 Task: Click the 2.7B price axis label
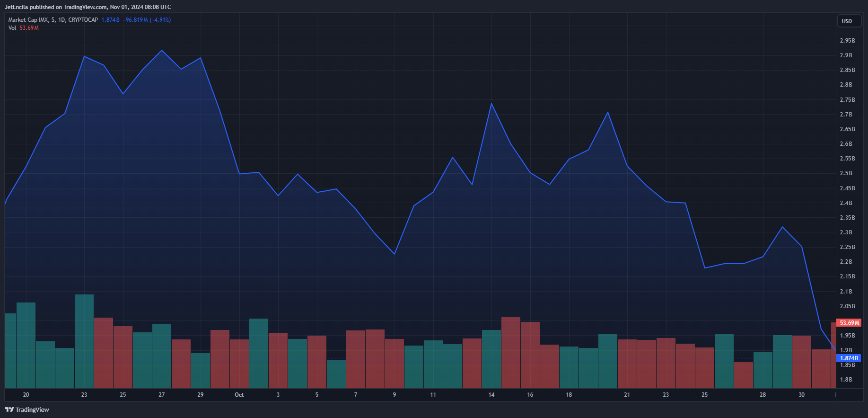[846, 115]
